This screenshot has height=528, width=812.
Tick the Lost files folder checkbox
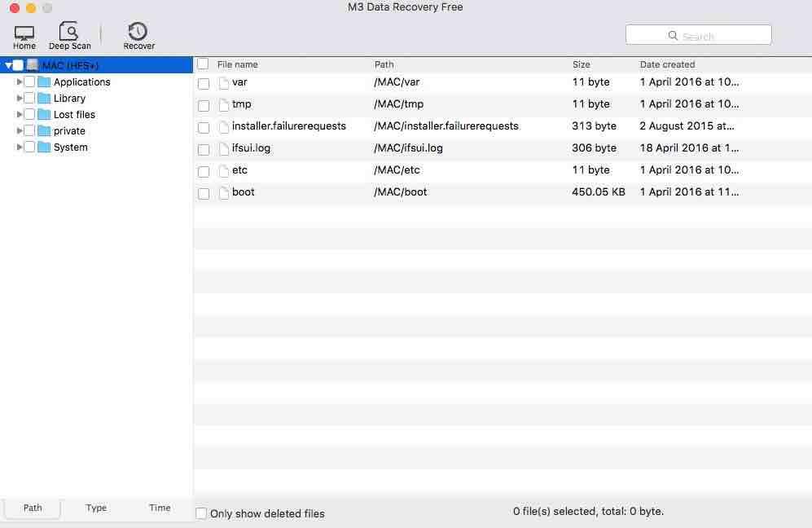(29, 115)
